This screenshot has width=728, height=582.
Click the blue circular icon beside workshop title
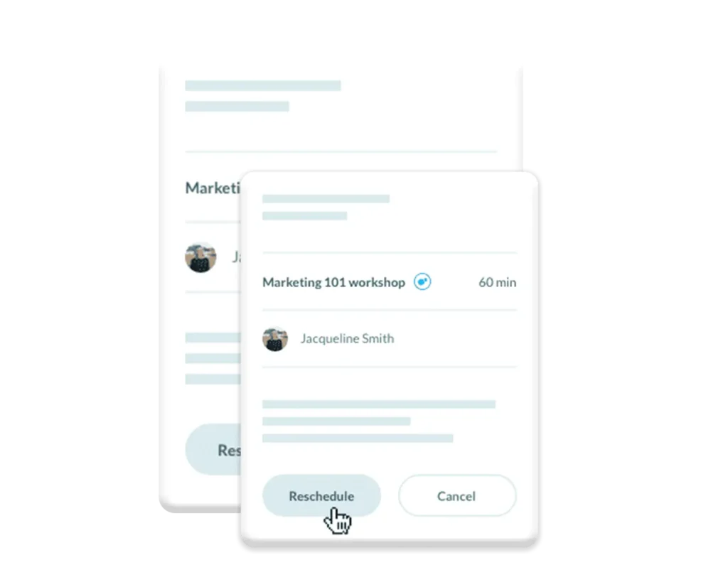point(422,281)
